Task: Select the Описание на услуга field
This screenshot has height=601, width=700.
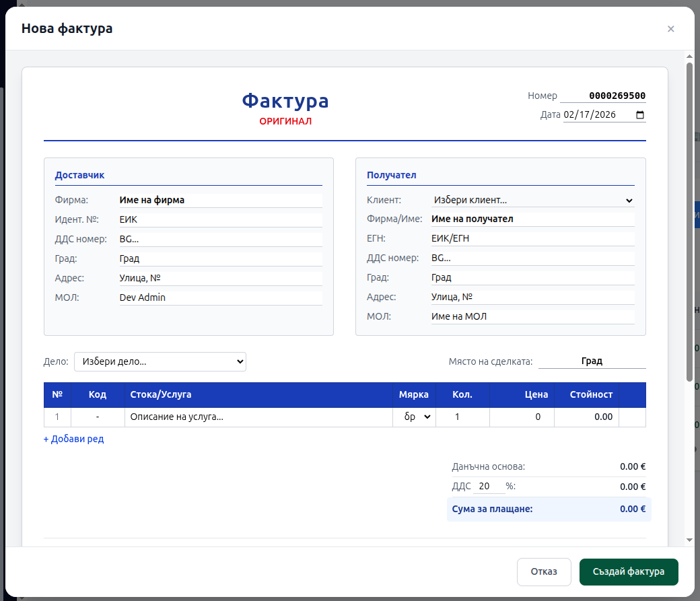Action: (x=258, y=417)
